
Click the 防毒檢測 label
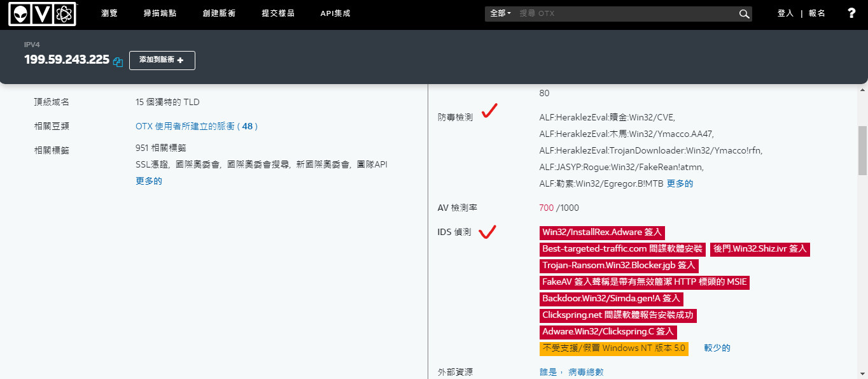point(455,117)
